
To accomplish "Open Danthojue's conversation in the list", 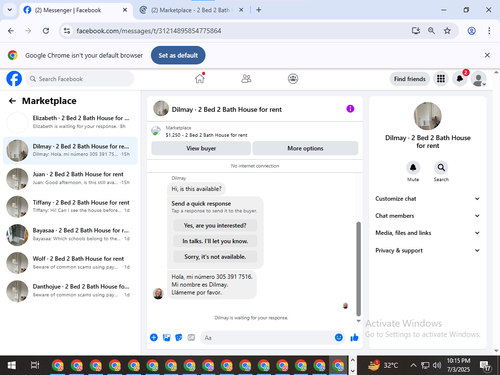I will 70,291.
